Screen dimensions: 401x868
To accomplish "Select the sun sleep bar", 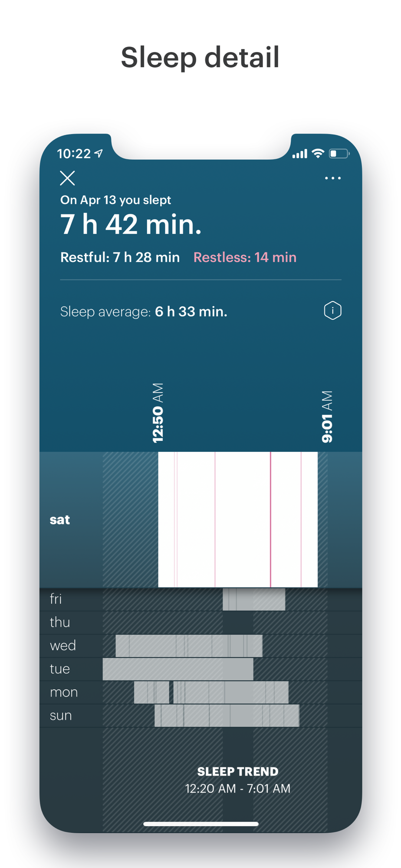I will point(227,716).
